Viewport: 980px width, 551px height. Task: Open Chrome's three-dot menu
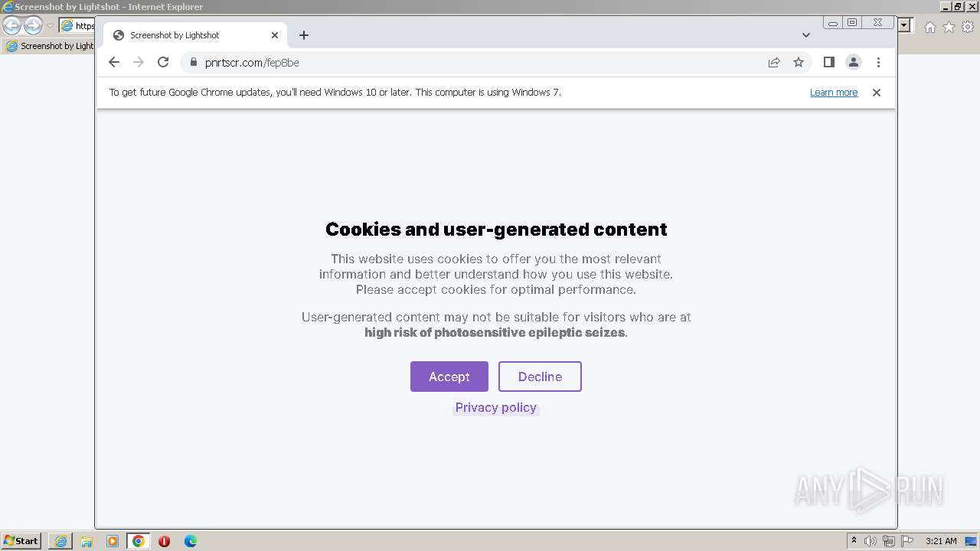(x=878, y=62)
